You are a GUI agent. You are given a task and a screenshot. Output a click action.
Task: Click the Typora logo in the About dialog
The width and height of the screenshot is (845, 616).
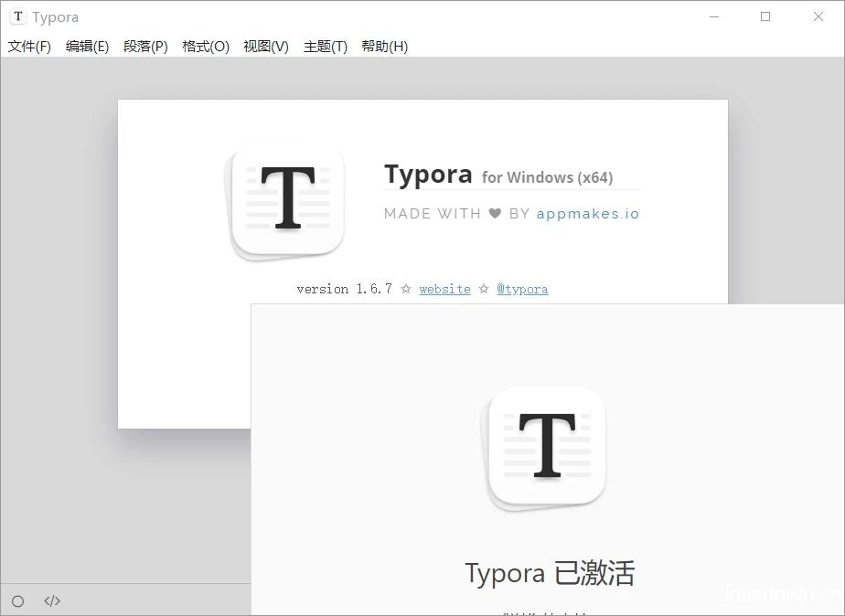284,199
